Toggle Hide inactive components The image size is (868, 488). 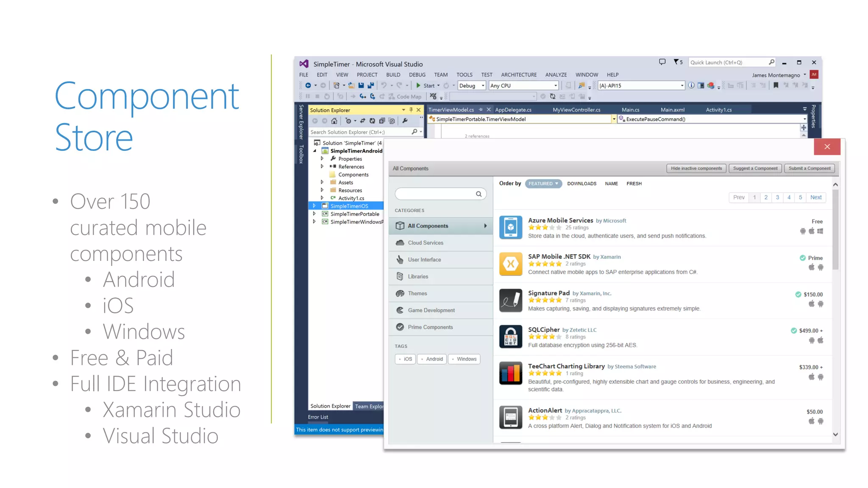(x=696, y=169)
